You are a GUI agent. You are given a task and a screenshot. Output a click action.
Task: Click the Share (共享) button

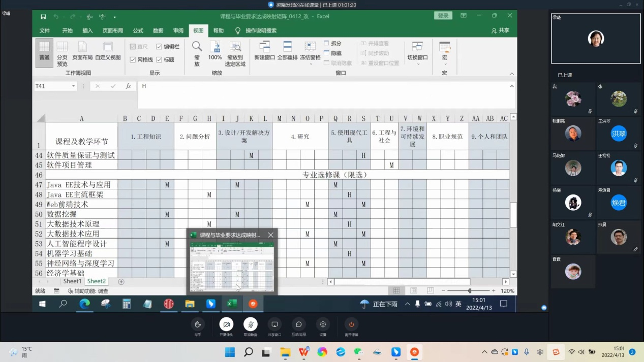[500, 31]
